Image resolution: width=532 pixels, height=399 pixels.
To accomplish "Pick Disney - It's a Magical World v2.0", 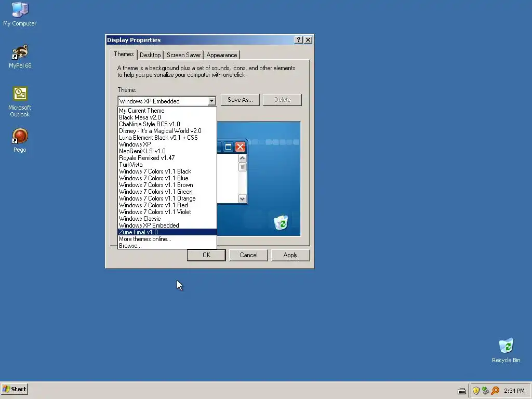I will coord(167,131).
